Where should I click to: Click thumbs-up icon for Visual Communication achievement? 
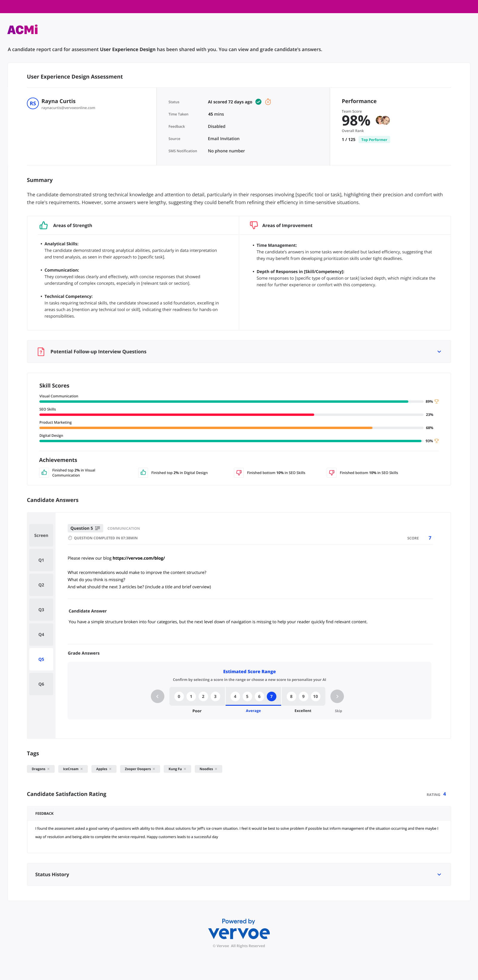(x=44, y=472)
